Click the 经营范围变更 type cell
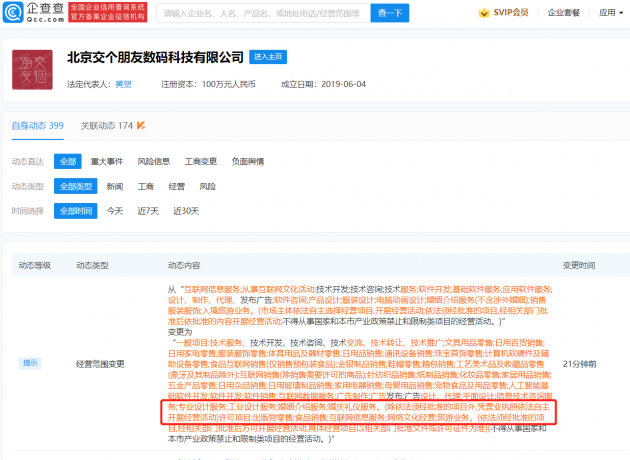The image size is (630, 460). pyautogui.click(x=100, y=364)
